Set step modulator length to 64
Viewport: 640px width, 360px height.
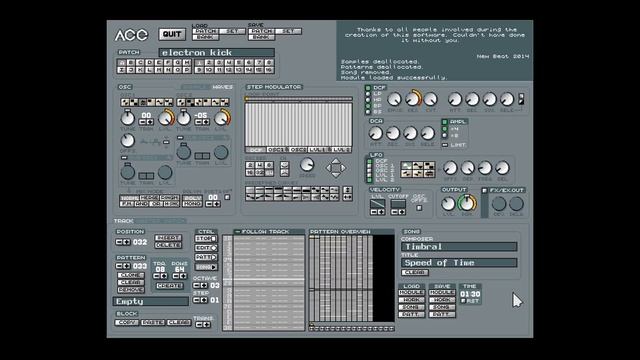point(269,173)
